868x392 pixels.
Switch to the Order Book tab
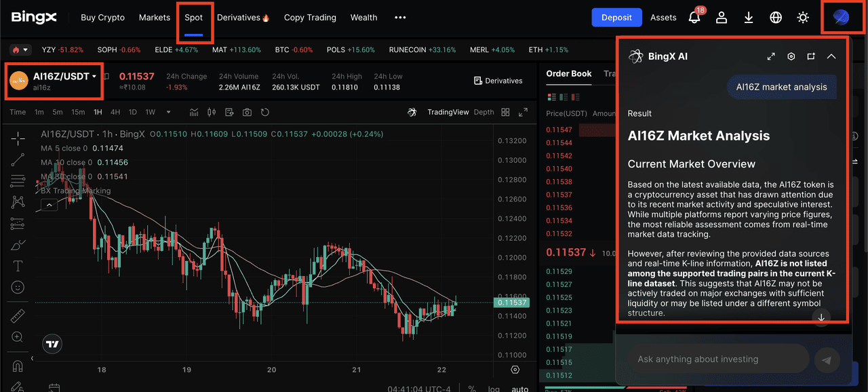click(x=569, y=73)
